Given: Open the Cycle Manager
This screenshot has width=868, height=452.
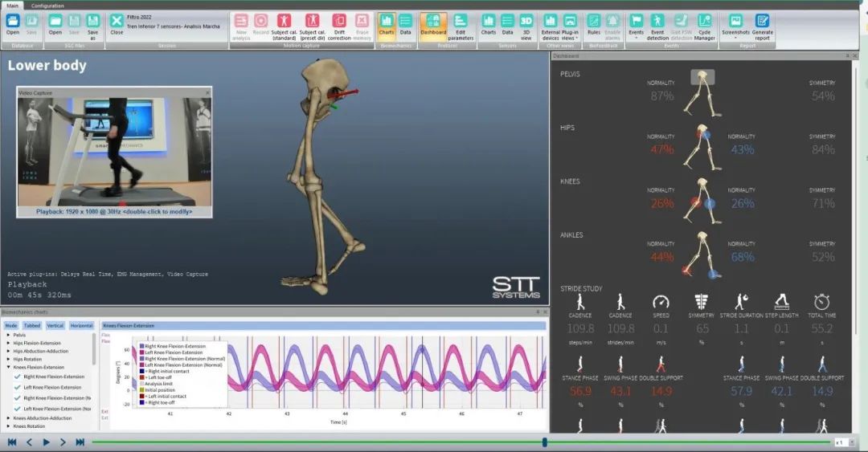Looking at the screenshot, I should tap(704, 25).
